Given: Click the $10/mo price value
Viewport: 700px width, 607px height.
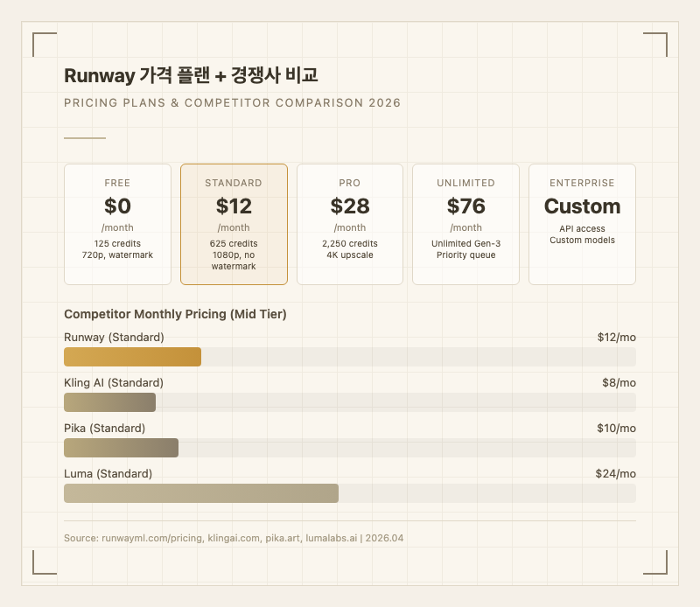Looking at the screenshot, I should (x=616, y=429).
